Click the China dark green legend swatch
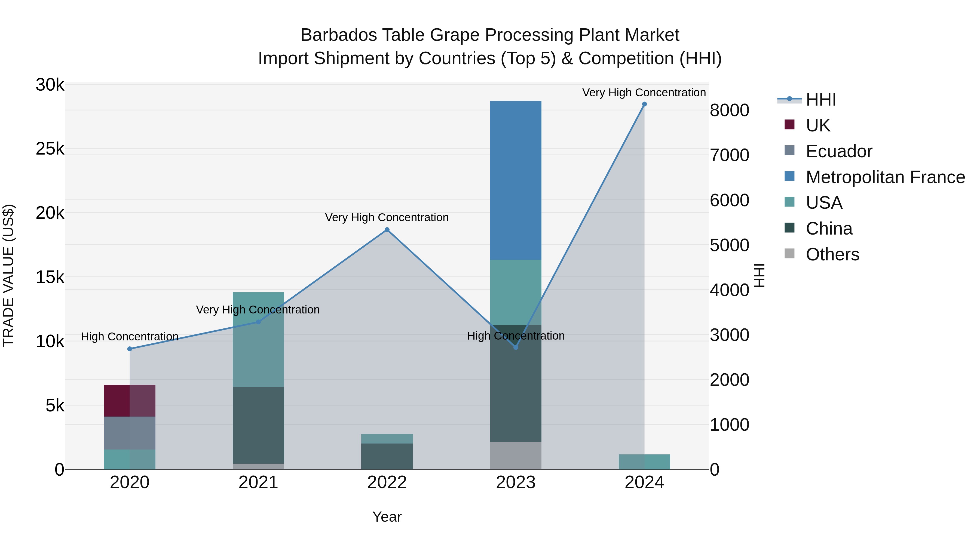 [789, 228]
